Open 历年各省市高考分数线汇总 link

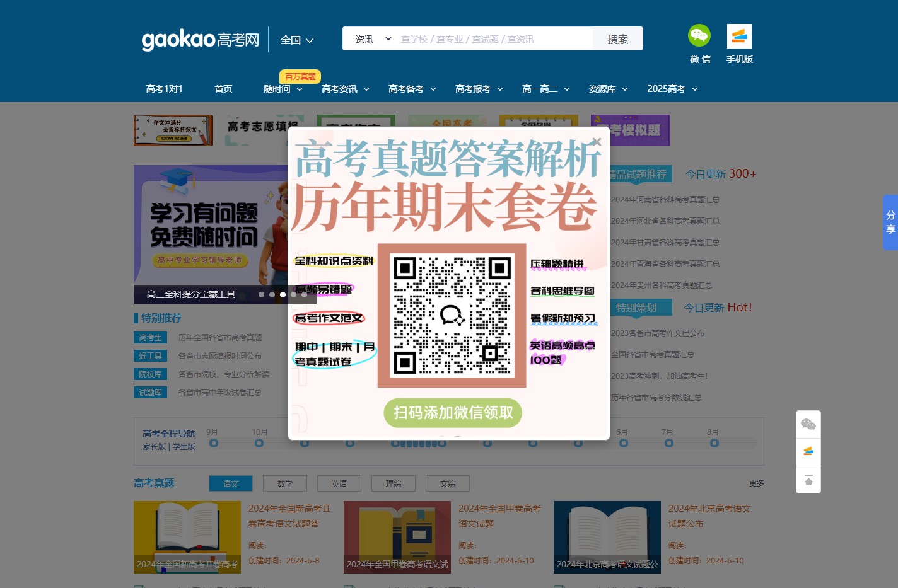click(656, 398)
